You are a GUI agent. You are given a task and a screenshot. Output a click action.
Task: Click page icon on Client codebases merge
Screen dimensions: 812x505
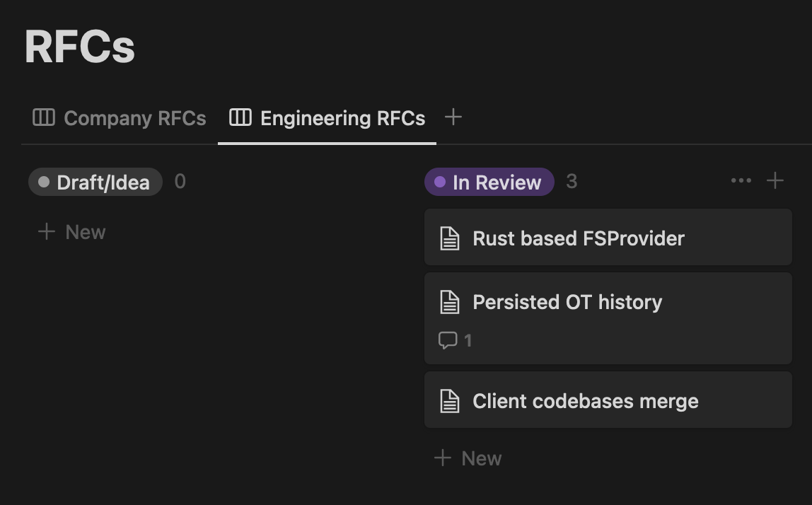[x=450, y=401]
